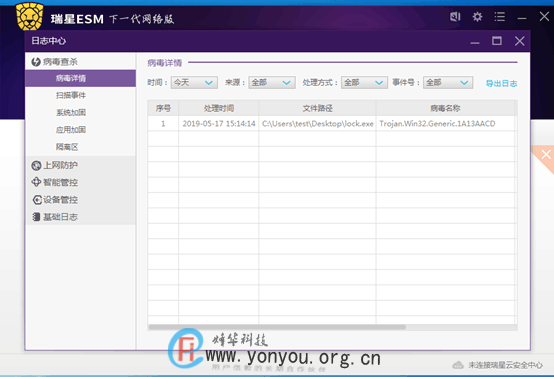Click the Rising lion shield logo
The height and width of the screenshot is (377, 554).
30,16
